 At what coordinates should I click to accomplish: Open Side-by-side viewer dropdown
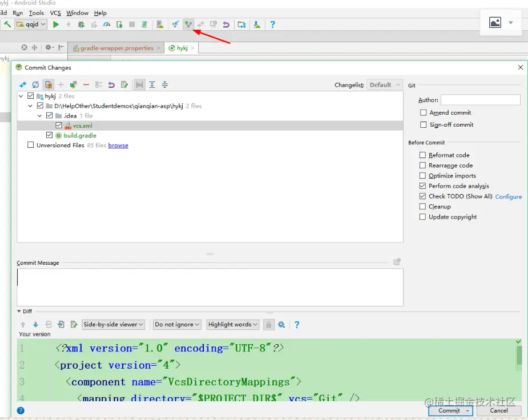(x=114, y=325)
